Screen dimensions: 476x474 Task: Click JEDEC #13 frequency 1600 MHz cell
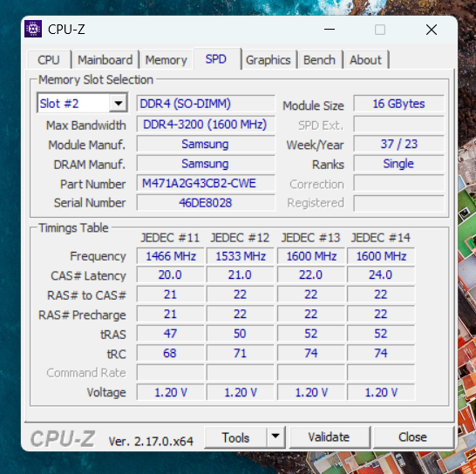(x=311, y=256)
